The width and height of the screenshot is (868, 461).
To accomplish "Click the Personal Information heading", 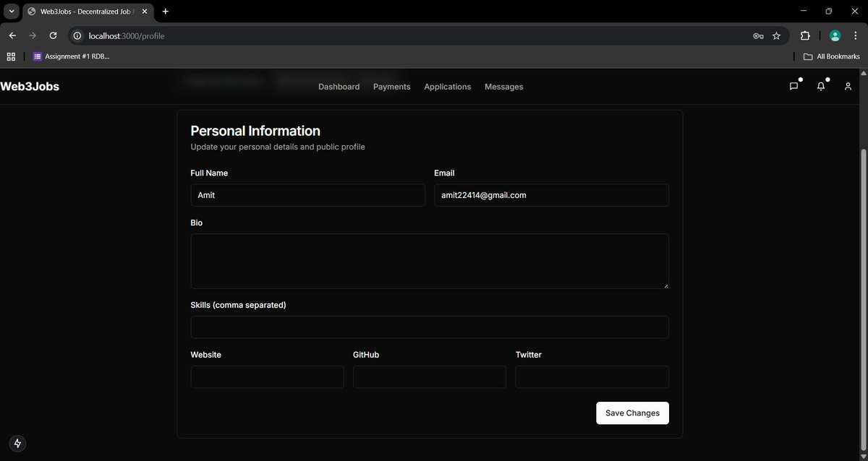I will point(255,131).
